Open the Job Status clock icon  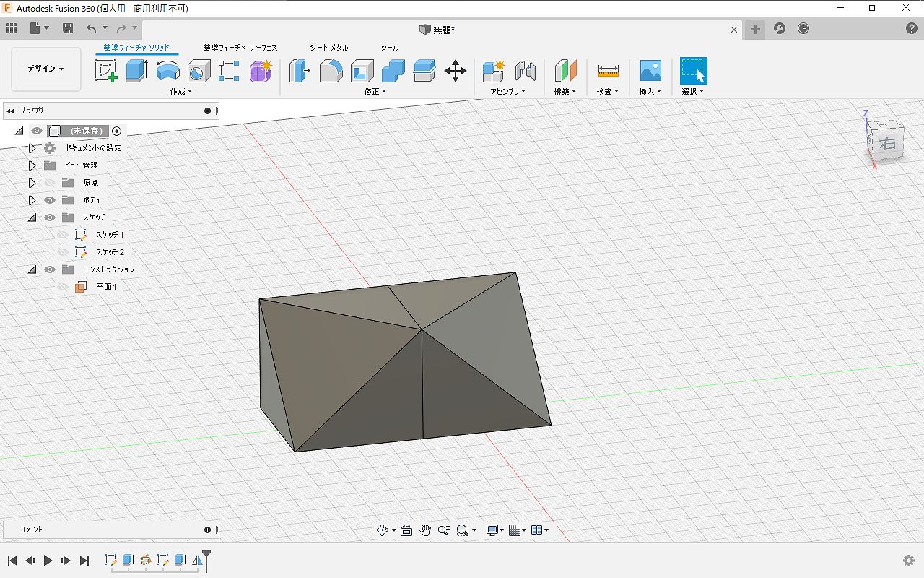click(803, 28)
